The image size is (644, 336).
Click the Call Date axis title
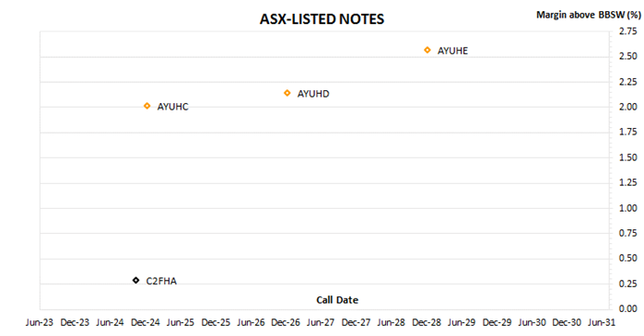point(337,300)
